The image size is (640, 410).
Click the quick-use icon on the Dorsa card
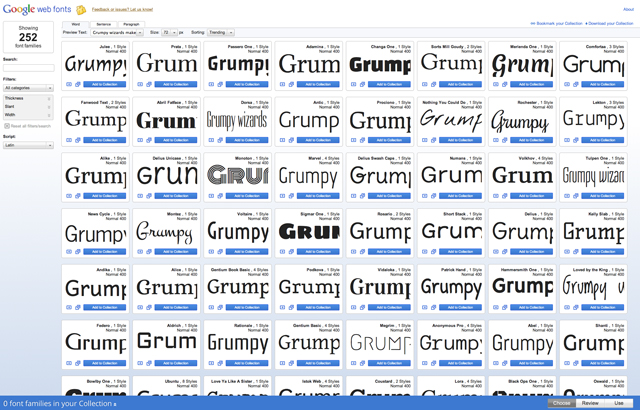point(211,140)
